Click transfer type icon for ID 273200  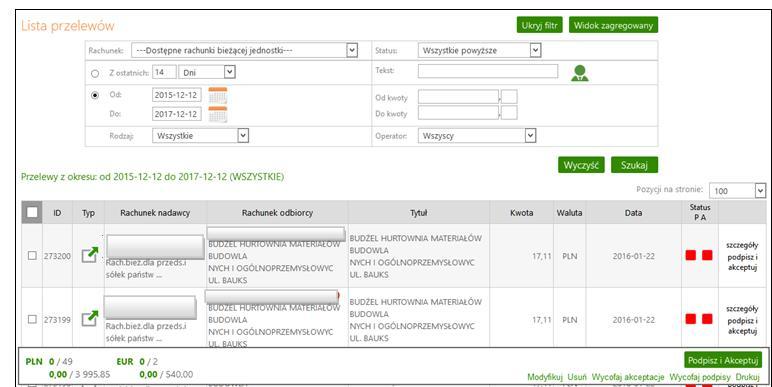tap(90, 255)
